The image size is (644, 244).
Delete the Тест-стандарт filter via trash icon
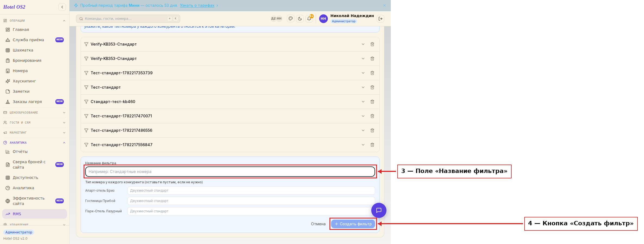point(372,87)
